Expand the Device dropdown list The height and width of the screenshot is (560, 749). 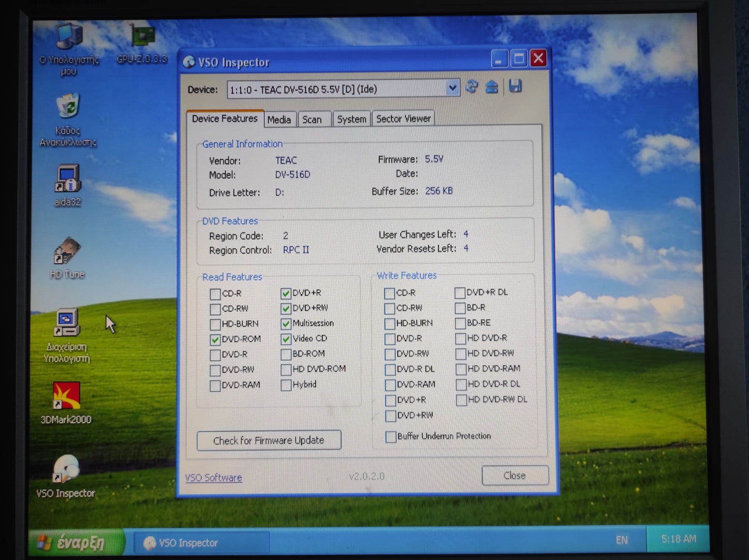click(x=452, y=89)
